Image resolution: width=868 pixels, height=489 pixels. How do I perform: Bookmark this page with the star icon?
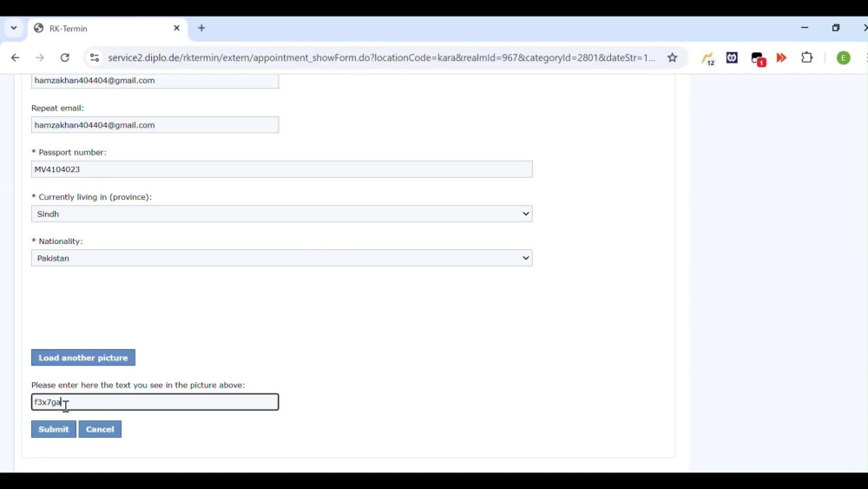coord(672,57)
